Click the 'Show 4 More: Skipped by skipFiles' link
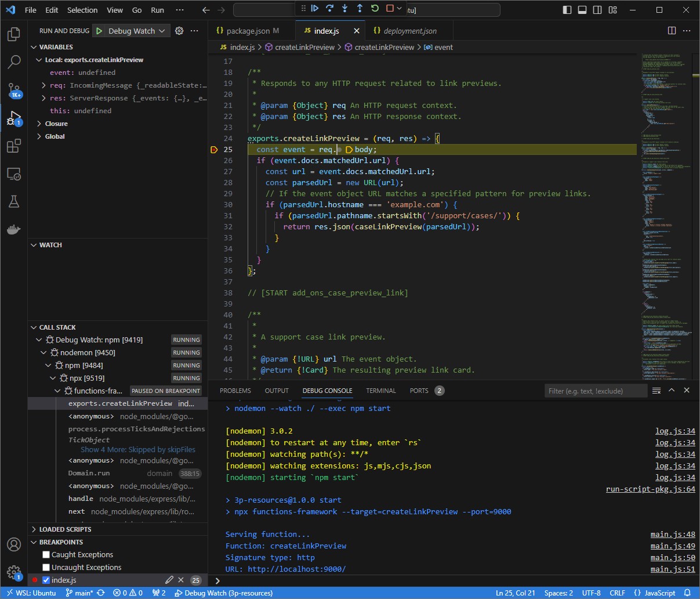 137,449
